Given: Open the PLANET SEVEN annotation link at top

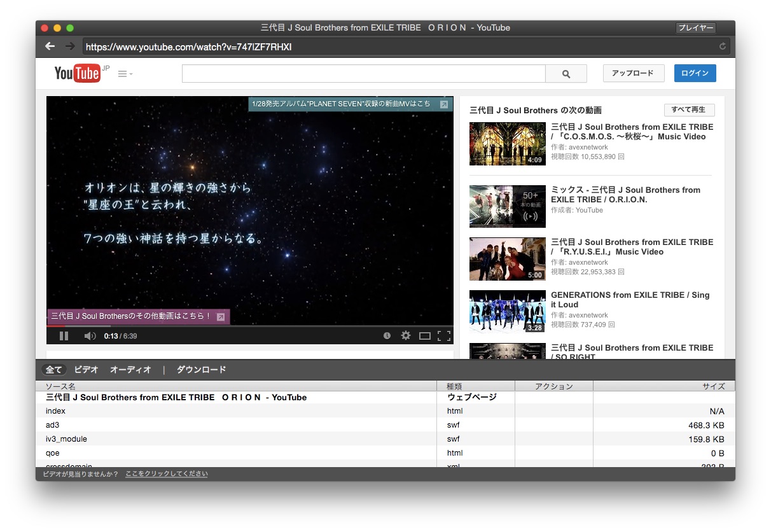Looking at the screenshot, I should point(351,104).
